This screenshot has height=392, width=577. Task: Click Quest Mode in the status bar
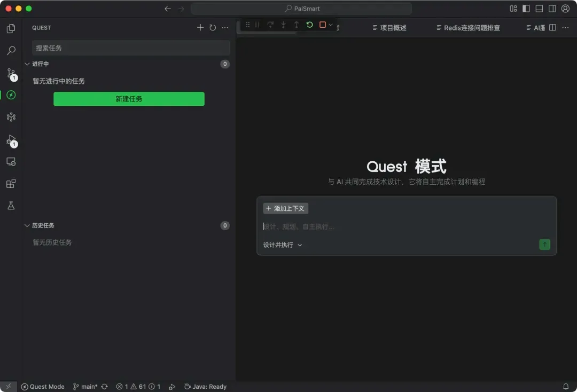[x=43, y=387]
